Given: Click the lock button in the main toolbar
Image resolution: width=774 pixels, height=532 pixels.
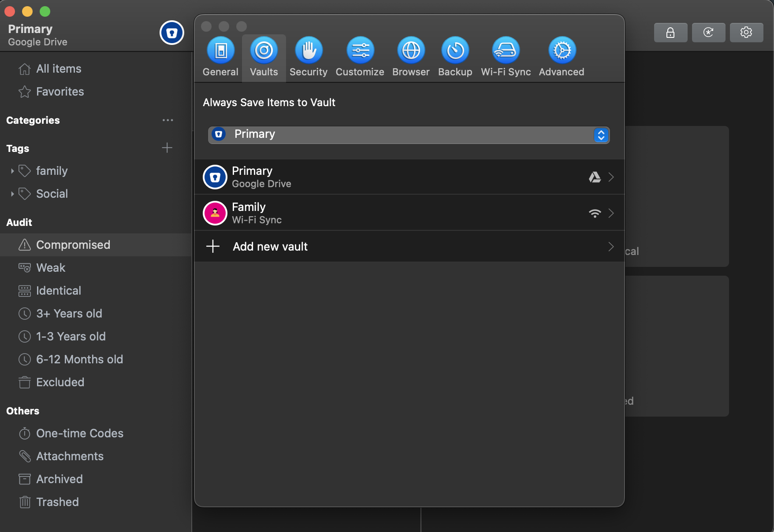Looking at the screenshot, I should 670,33.
